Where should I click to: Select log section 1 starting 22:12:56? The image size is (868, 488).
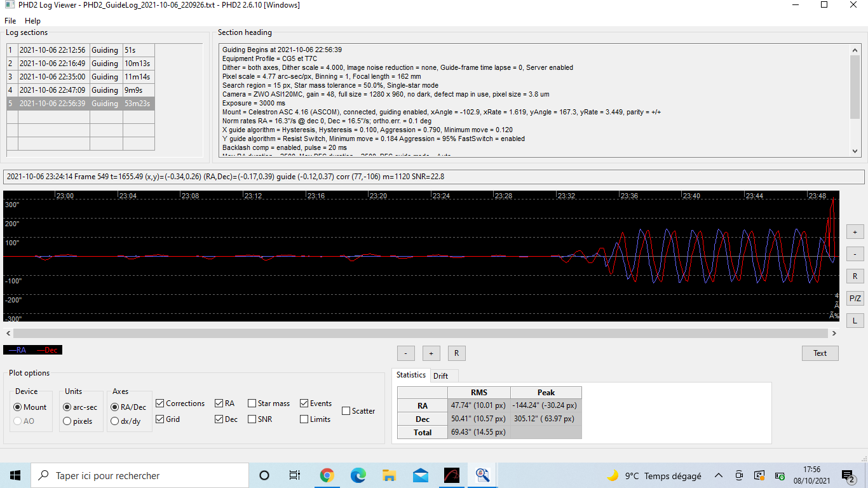pos(81,50)
